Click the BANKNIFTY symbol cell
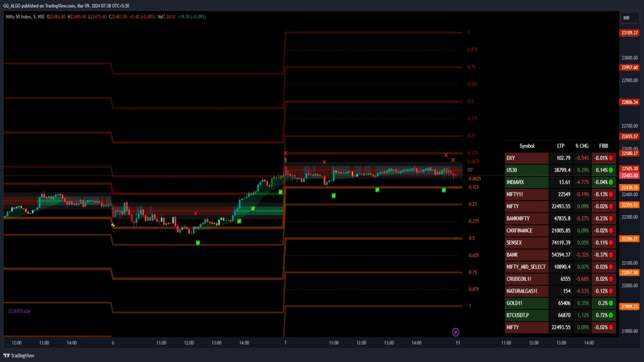The width and height of the screenshot is (644, 362). pyautogui.click(x=527, y=218)
